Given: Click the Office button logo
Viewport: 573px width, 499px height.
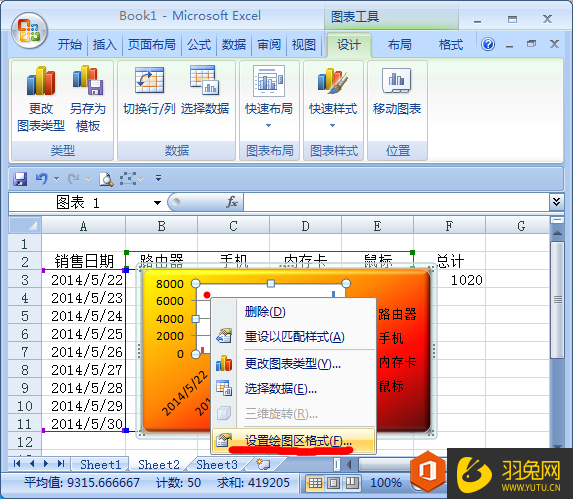Looking at the screenshot, I should (29, 31).
